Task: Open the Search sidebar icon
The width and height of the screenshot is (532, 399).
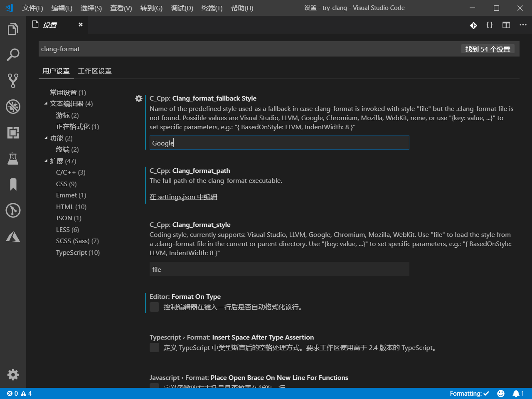Action: point(13,54)
